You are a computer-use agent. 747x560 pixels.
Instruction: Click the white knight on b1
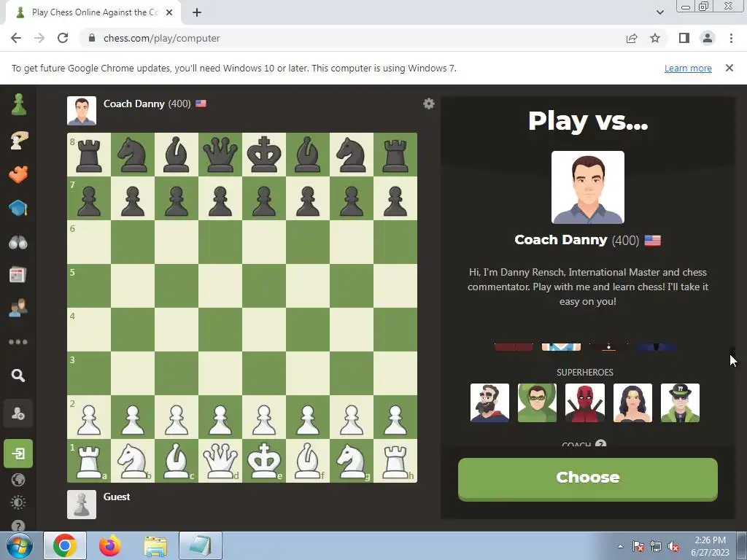[x=133, y=461]
